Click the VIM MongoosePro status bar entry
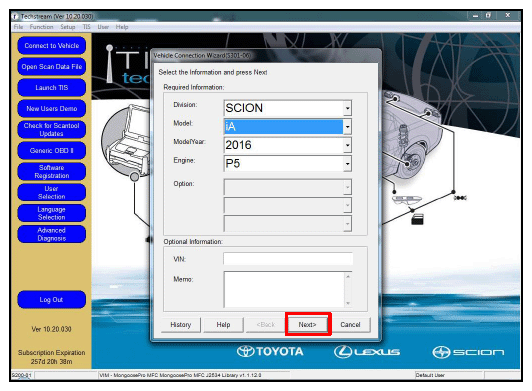This screenshot has height=391, width=532. 180,375
